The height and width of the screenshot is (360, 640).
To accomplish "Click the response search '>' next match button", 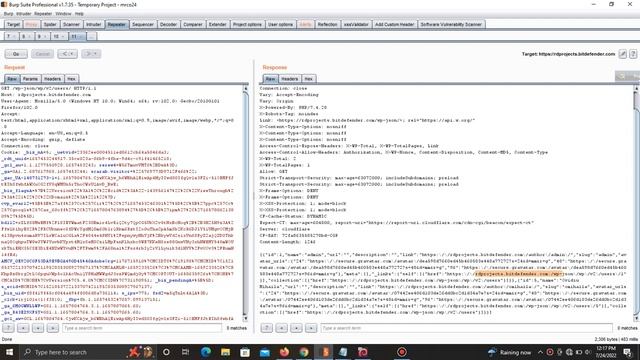I will (x=311, y=328).
